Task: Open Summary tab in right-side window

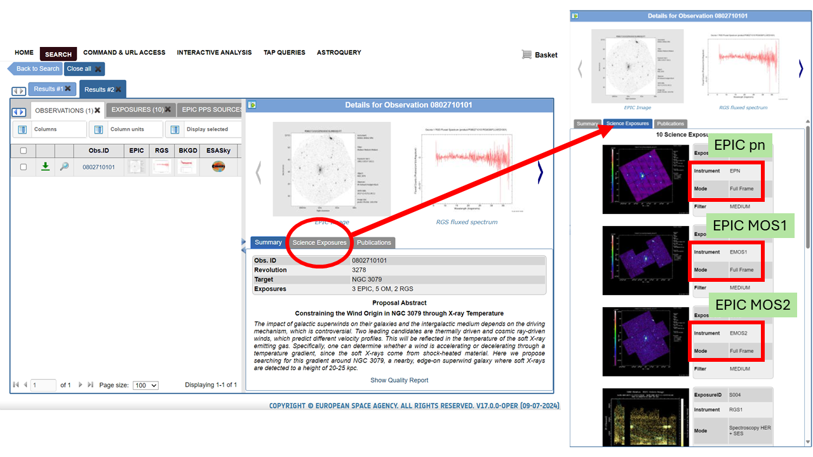Action: pos(587,123)
